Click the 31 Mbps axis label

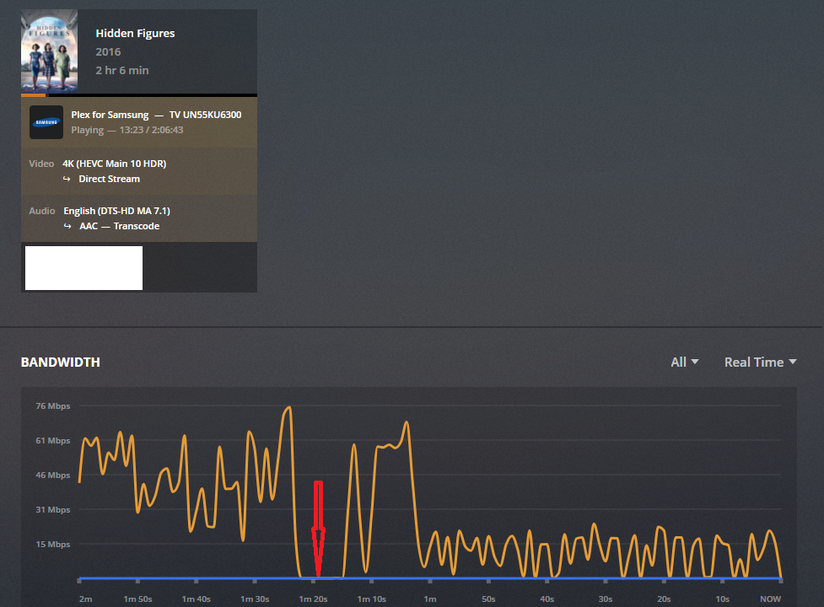(53, 510)
